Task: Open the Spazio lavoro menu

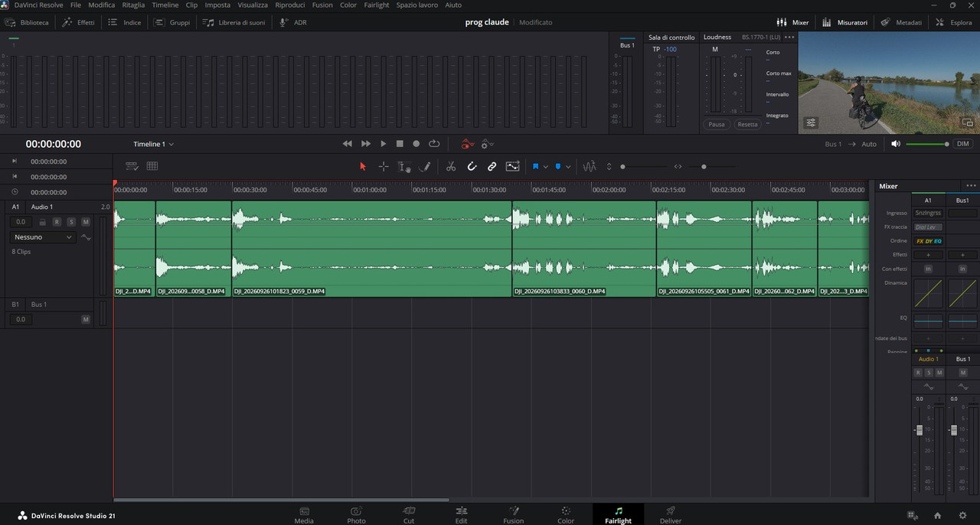Action: (x=418, y=5)
